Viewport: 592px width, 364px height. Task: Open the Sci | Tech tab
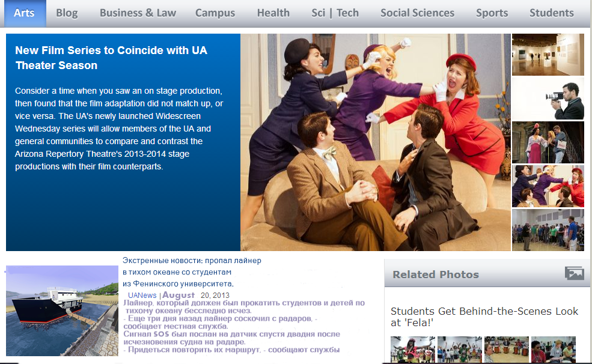[x=335, y=13]
